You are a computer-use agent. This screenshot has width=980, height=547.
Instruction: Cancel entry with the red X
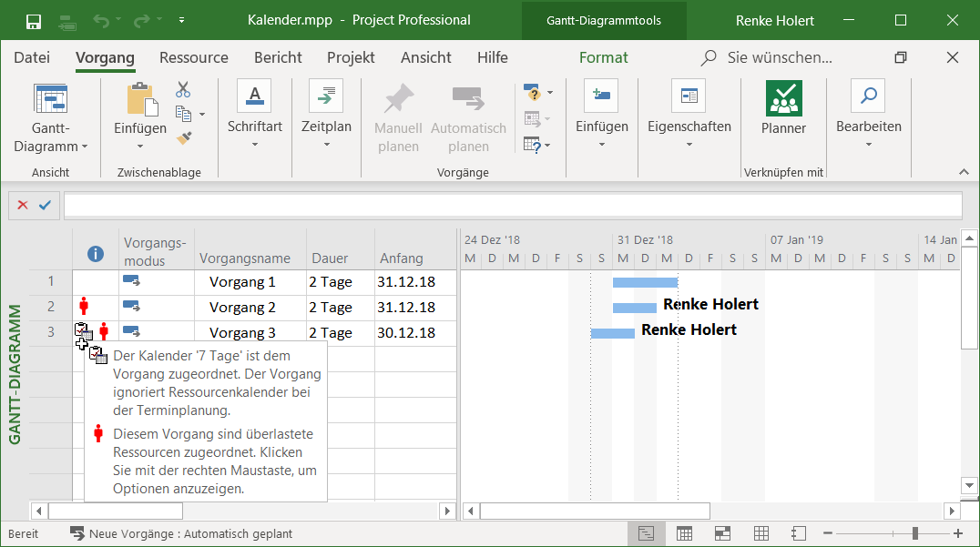[23, 206]
